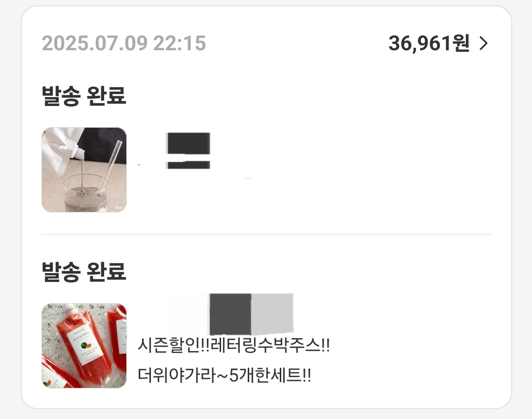Open order details via the chevron arrow
Image resolution: width=532 pixels, height=419 pixels.
click(484, 43)
